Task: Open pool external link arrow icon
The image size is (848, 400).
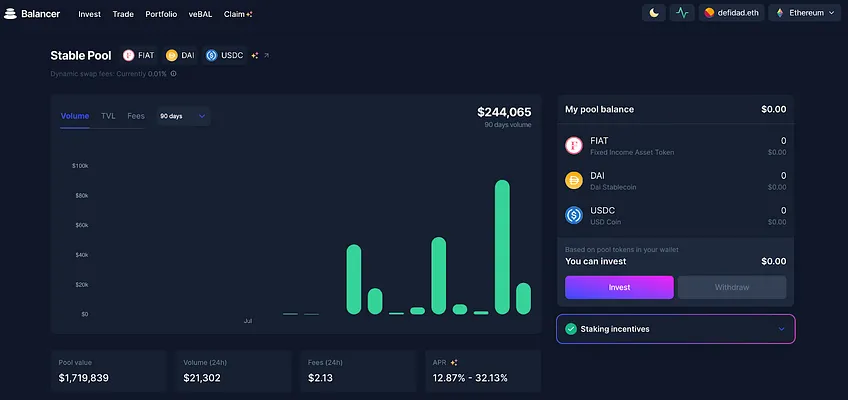Action: 266,55
